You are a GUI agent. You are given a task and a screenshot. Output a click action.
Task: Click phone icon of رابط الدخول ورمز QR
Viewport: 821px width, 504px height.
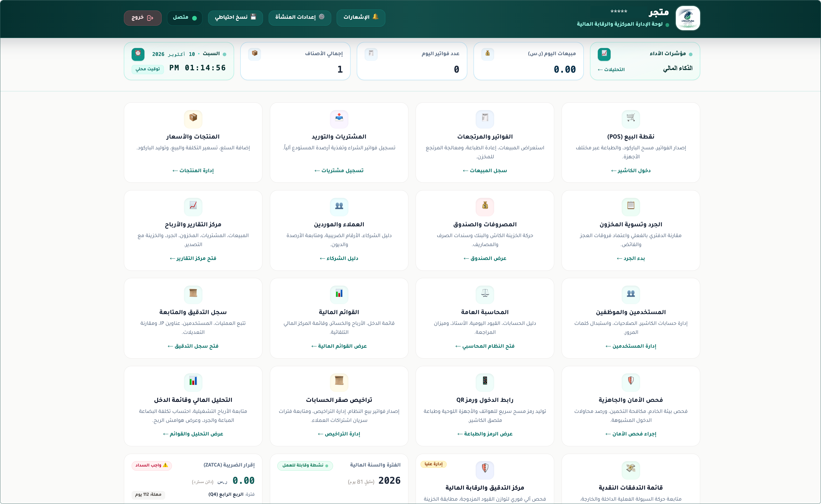[485, 382]
